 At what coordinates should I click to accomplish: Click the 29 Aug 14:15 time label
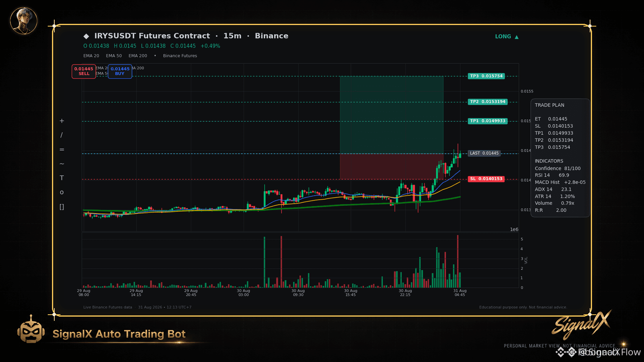(x=136, y=293)
